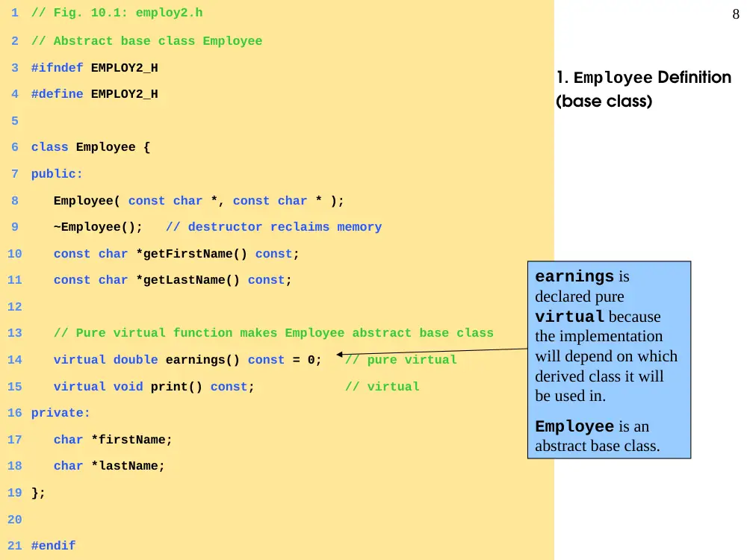The height and width of the screenshot is (560, 747).
Task: Select the 'char *firstName;' member
Action: (x=113, y=440)
